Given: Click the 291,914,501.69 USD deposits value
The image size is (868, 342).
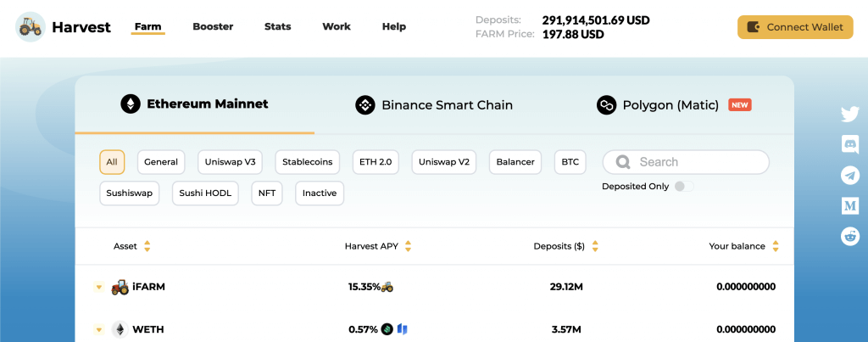Looking at the screenshot, I should pyautogui.click(x=596, y=20).
